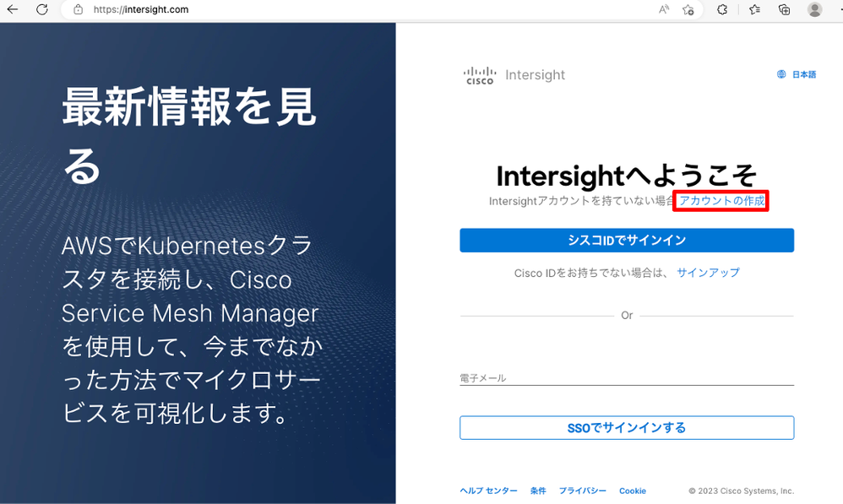The height and width of the screenshot is (504, 843).
Task: Open the ヘルプ センター footer link
Action: click(489, 490)
